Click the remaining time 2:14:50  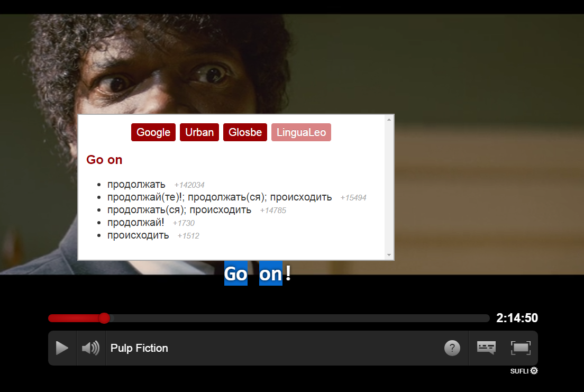517,318
